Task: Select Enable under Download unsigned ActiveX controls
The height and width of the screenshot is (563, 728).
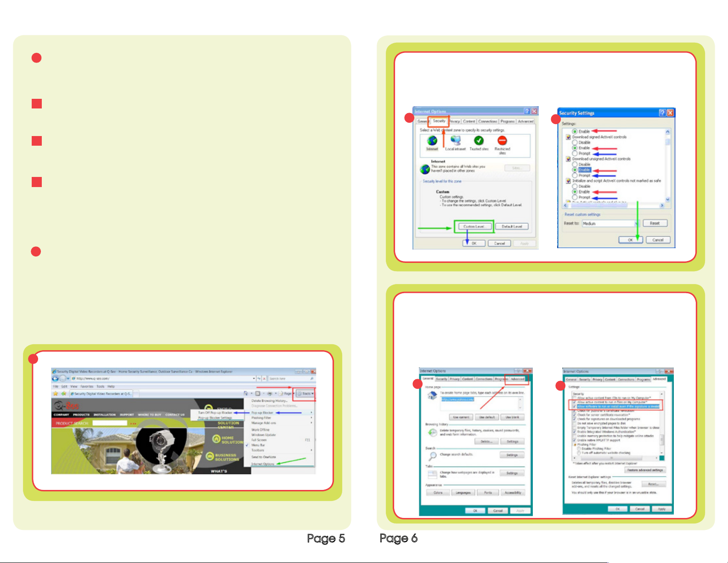Action: click(x=575, y=170)
